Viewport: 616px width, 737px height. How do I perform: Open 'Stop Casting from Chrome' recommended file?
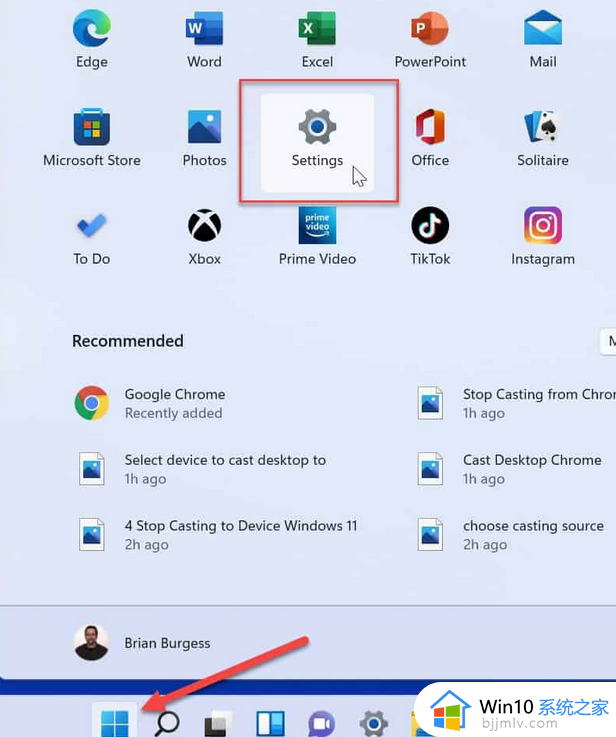515,403
